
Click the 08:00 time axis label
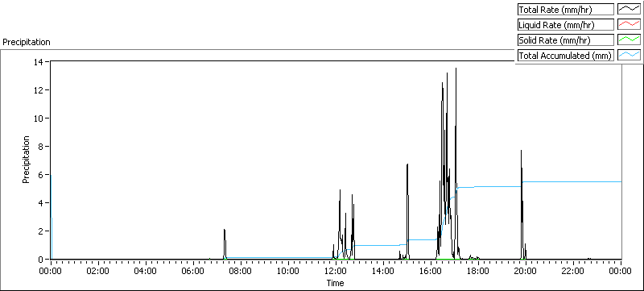[241, 271]
